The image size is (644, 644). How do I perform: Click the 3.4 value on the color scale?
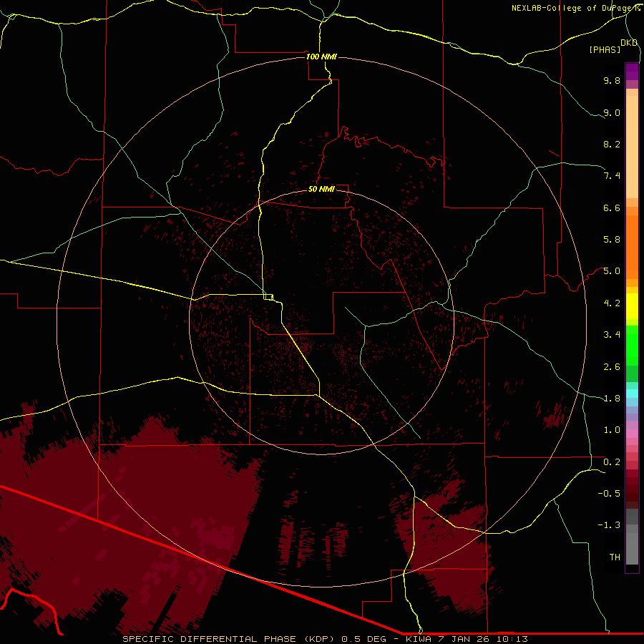(x=612, y=335)
